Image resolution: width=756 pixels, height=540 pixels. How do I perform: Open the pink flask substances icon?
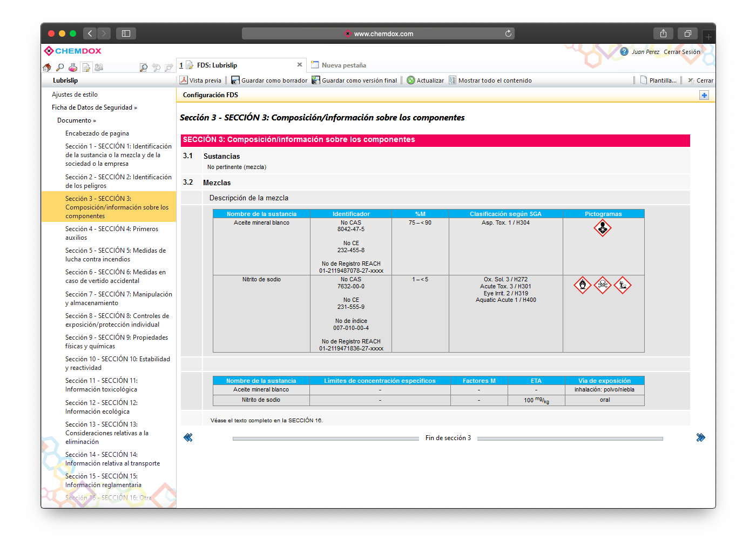73,67
